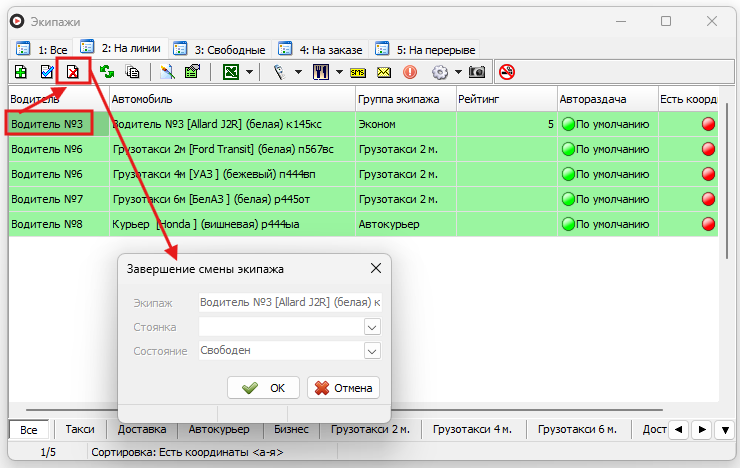Screen dimensions: 740x468
Task: Click the Экипаж field in dialog
Action: click(x=290, y=302)
